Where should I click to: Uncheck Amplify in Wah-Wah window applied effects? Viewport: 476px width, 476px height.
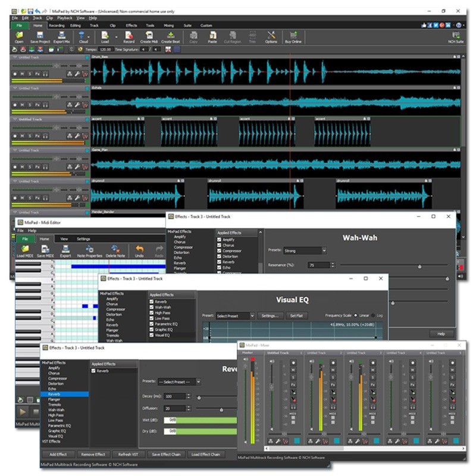point(219,240)
